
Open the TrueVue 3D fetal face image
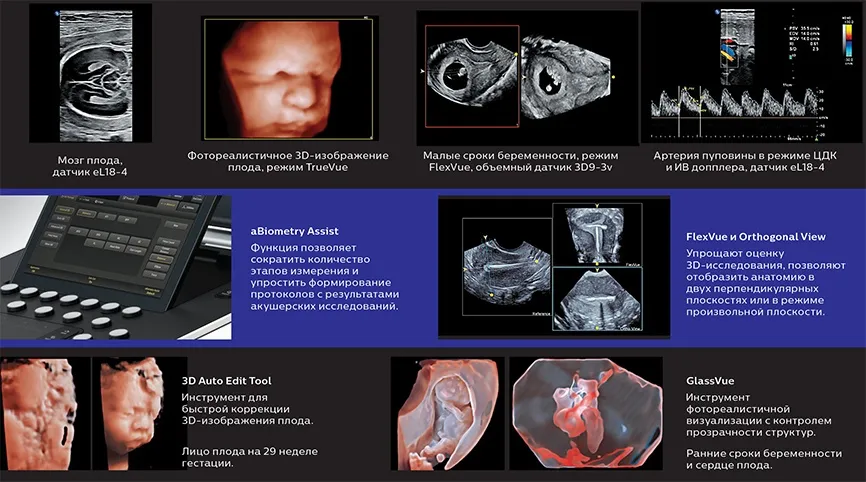(288, 78)
